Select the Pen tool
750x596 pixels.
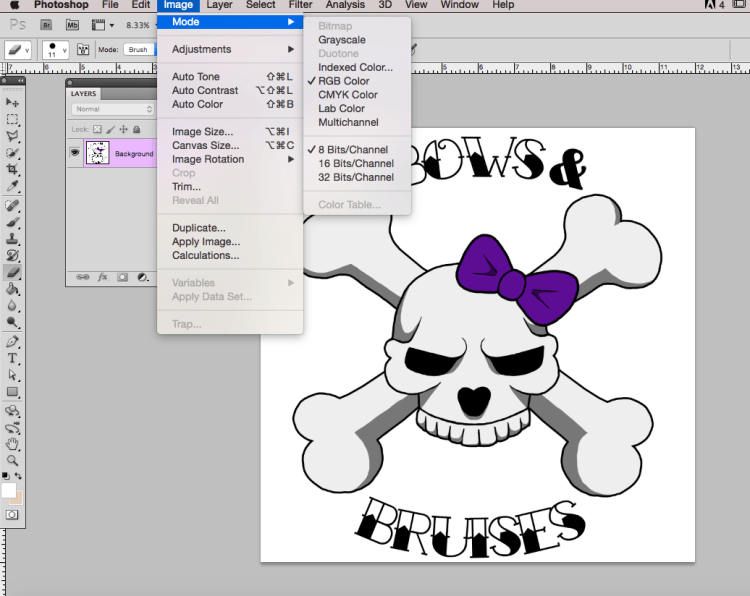pyautogui.click(x=12, y=342)
